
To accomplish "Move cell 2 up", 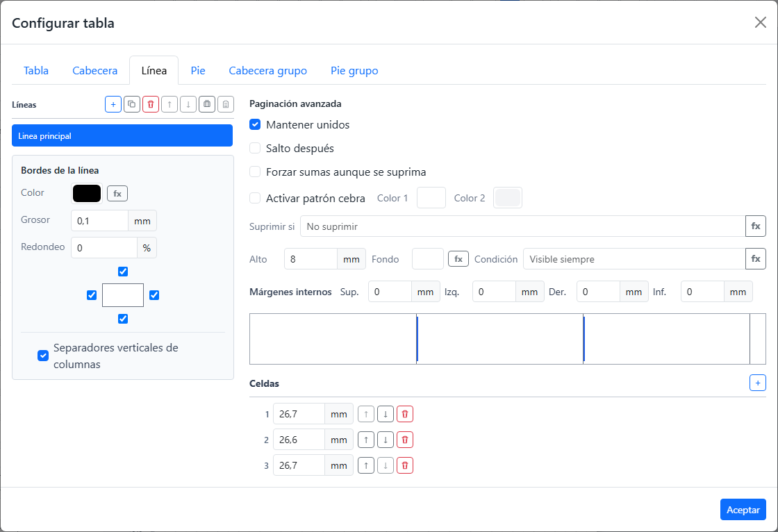I will click(366, 440).
